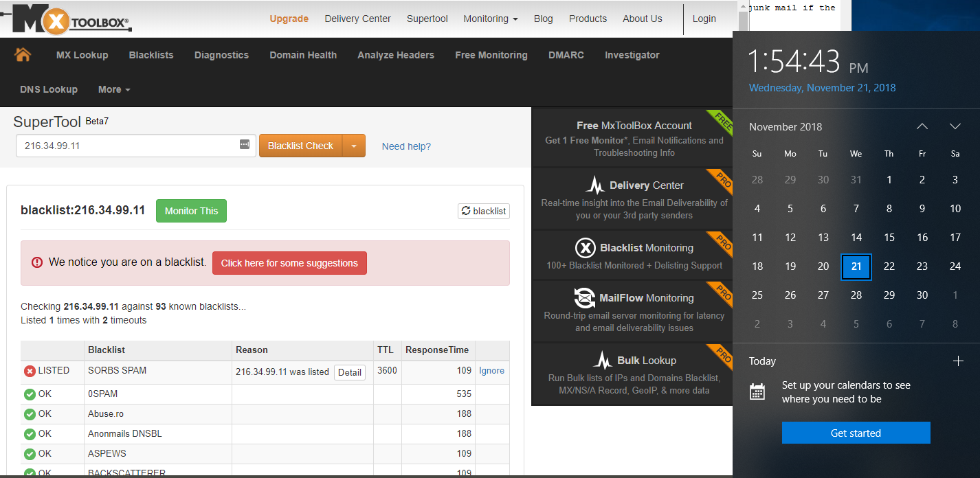Viewport: 980px width, 478px height.
Task: Go to the next month with the down chevron
Action: [x=955, y=126]
